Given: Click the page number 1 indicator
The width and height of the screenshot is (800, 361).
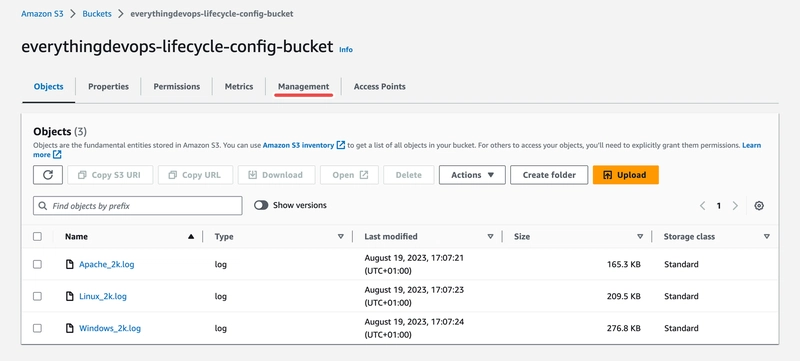Looking at the screenshot, I should [719, 206].
